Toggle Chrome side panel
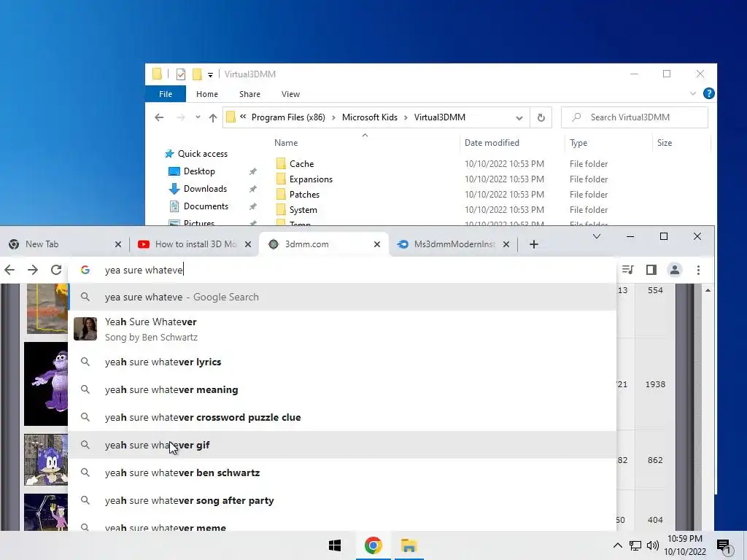747x560 pixels. [x=651, y=270]
